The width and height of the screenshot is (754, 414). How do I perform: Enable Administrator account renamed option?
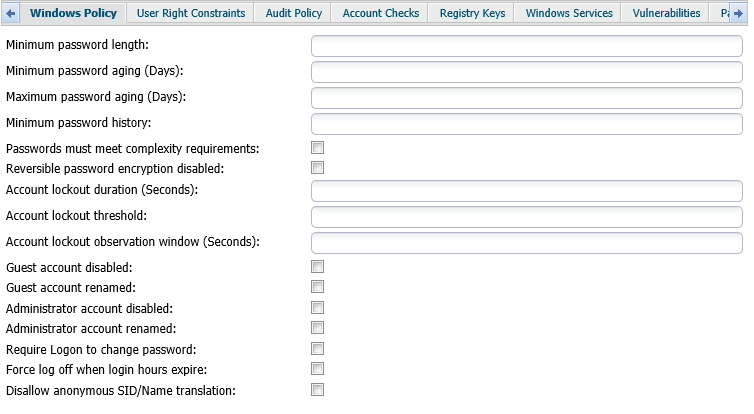click(x=318, y=328)
